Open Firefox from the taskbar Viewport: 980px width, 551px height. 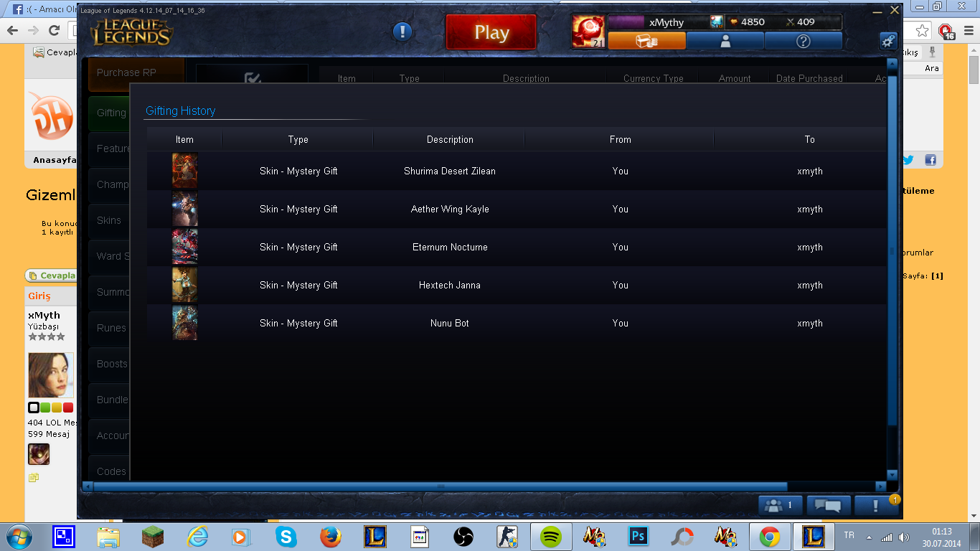coord(330,537)
